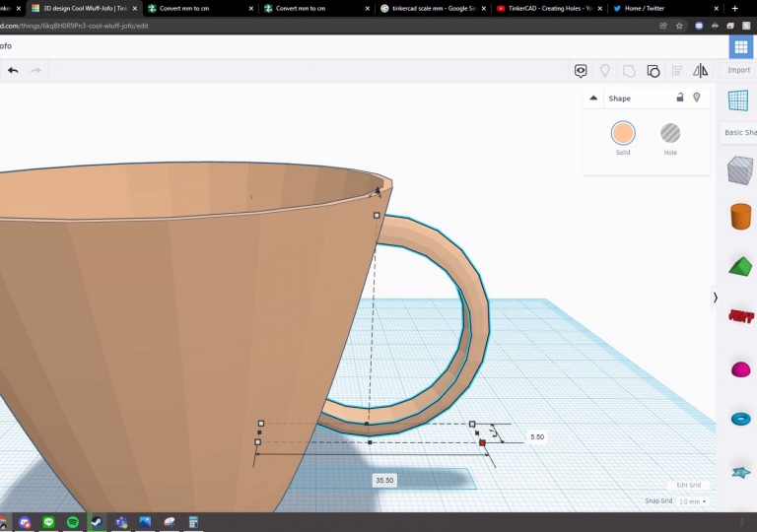Open the Basic Shapes category dropdown
The height and width of the screenshot is (532, 757).
(x=739, y=132)
